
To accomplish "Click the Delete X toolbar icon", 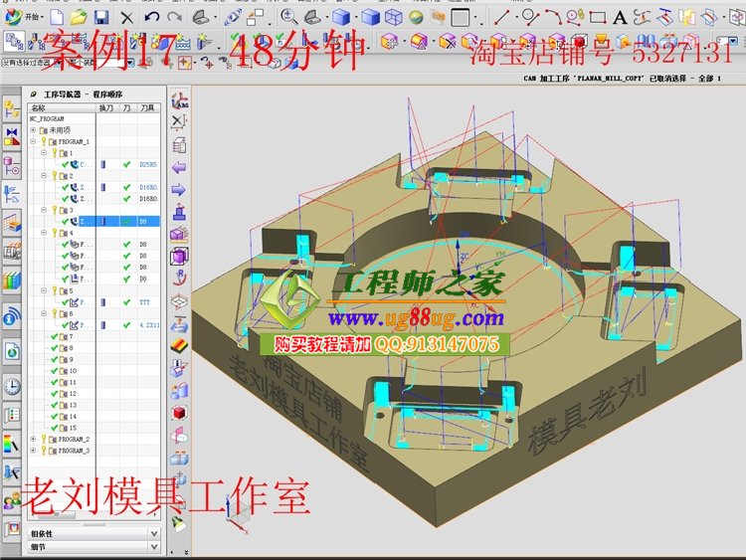I will (126, 17).
